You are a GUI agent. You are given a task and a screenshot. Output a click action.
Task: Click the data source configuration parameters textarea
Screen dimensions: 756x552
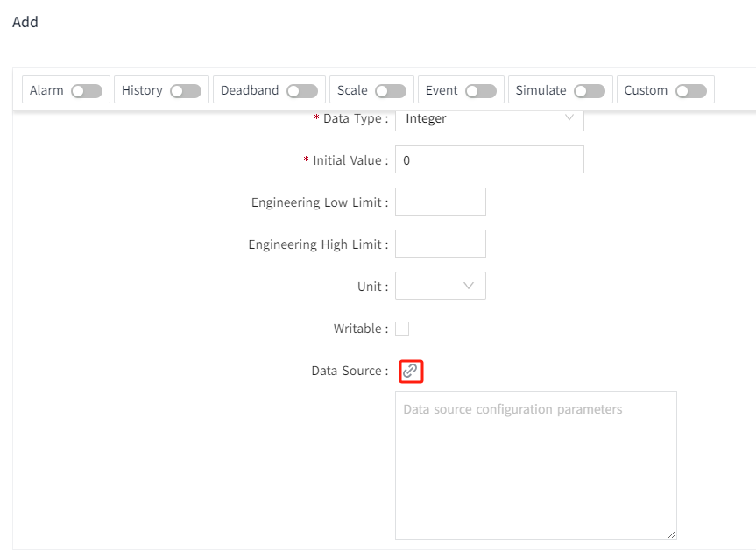(535, 464)
